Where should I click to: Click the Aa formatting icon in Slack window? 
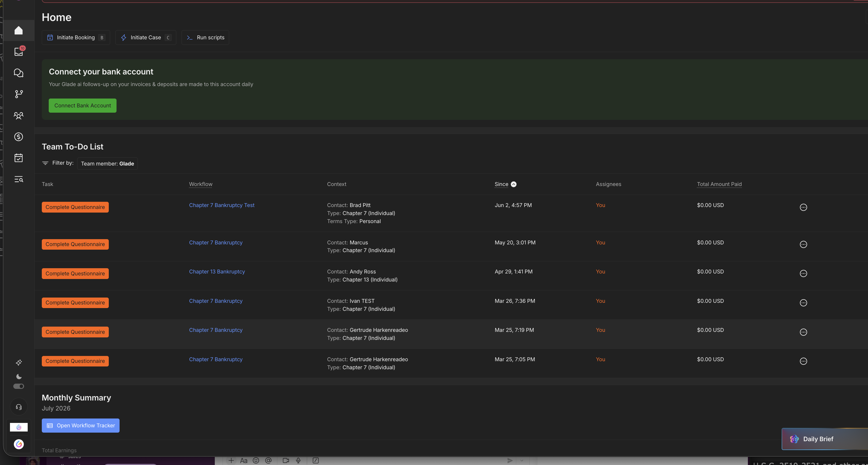click(244, 461)
